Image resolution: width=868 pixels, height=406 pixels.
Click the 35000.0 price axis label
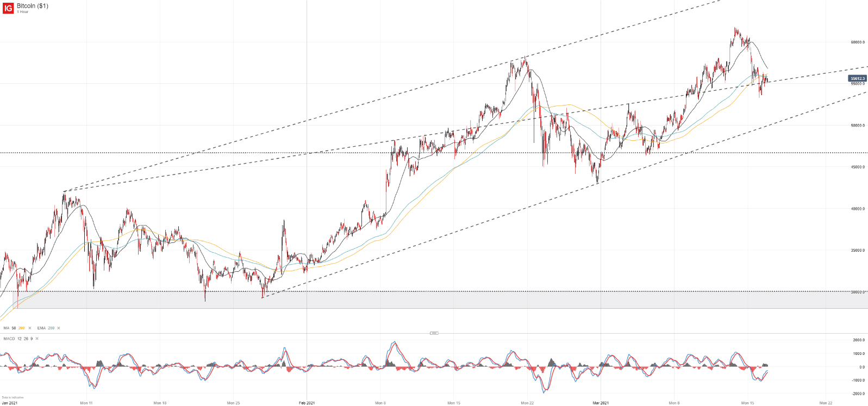click(x=858, y=251)
